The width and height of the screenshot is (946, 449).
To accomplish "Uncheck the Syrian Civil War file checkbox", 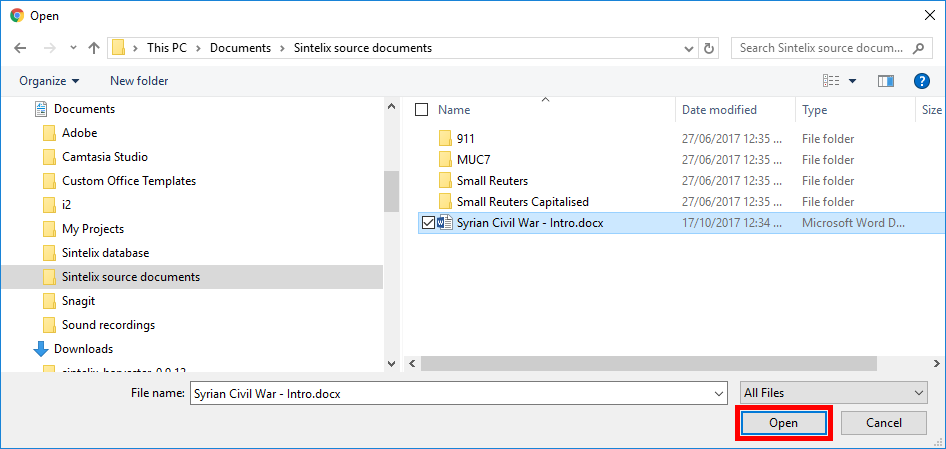I will pos(428,223).
